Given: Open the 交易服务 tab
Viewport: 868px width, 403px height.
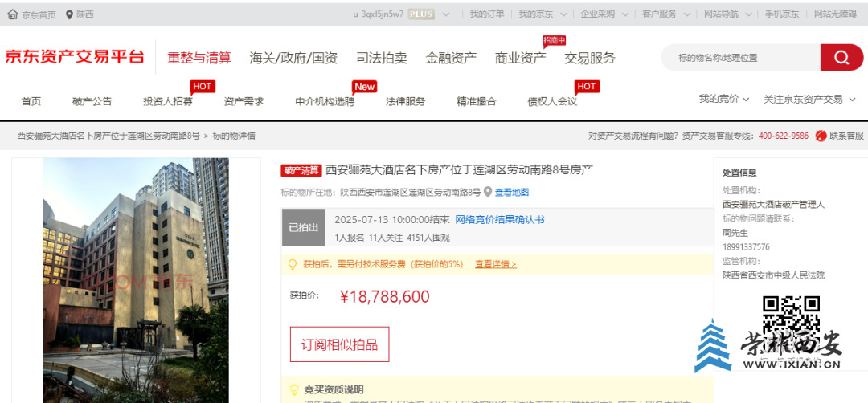Looking at the screenshot, I should [590, 58].
